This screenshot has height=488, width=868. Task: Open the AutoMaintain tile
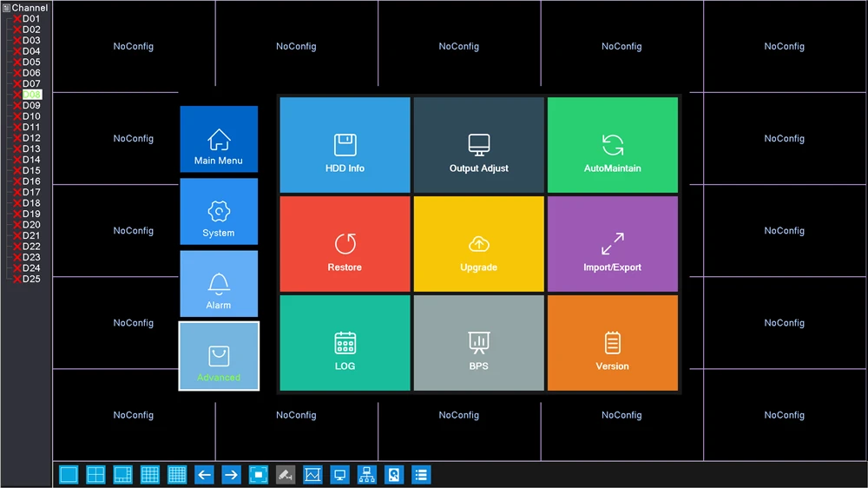(x=612, y=145)
